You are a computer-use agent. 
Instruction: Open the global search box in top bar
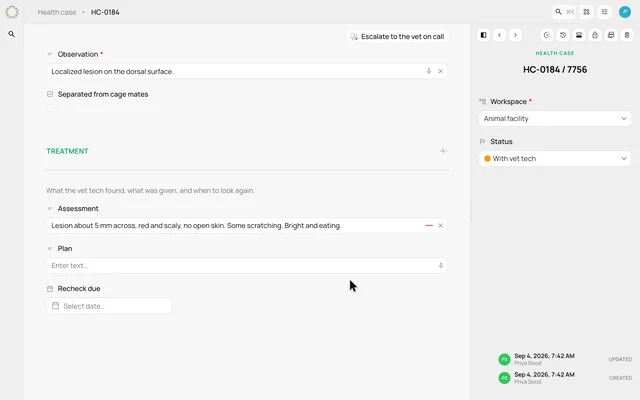564,12
